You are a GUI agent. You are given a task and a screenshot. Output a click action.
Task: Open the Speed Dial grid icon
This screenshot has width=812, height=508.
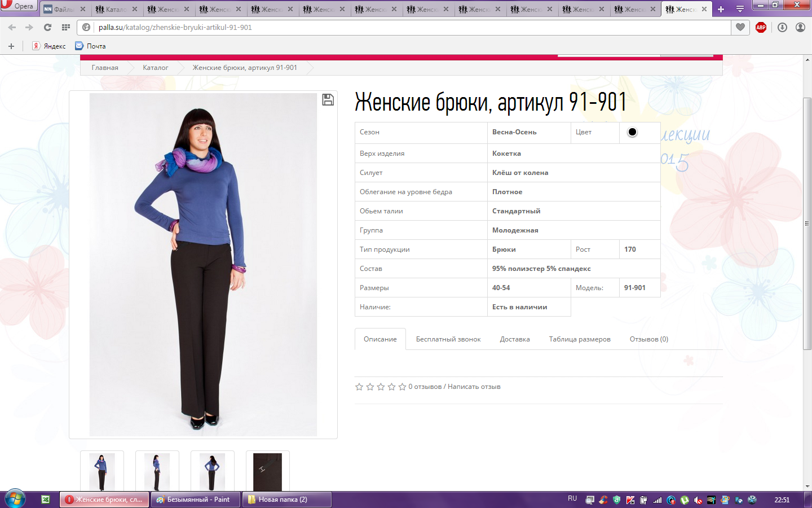[66, 27]
